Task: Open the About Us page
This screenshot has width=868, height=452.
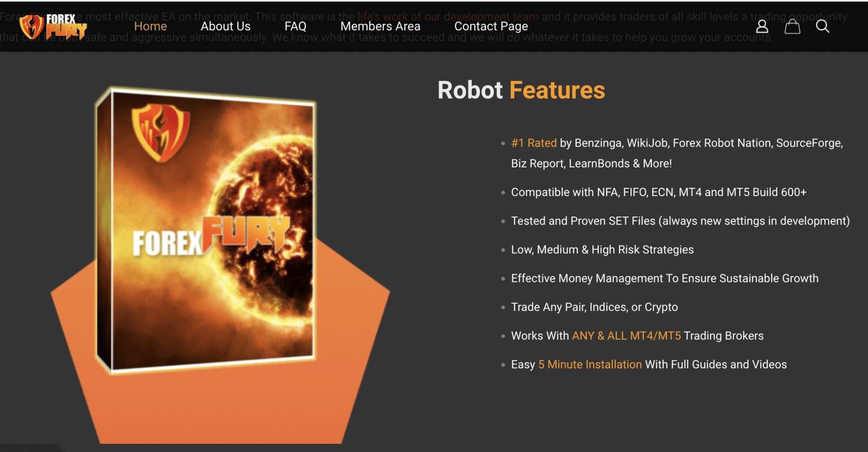Action: [x=225, y=26]
